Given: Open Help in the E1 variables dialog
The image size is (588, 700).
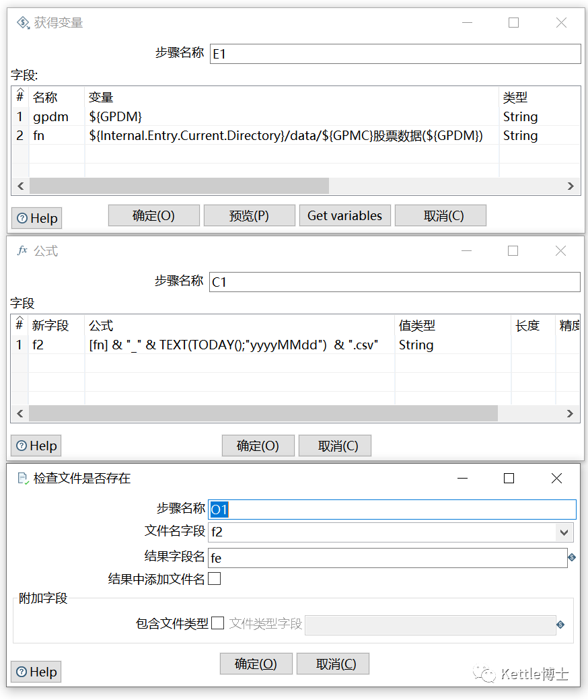Looking at the screenshot, I should [36, 218].
